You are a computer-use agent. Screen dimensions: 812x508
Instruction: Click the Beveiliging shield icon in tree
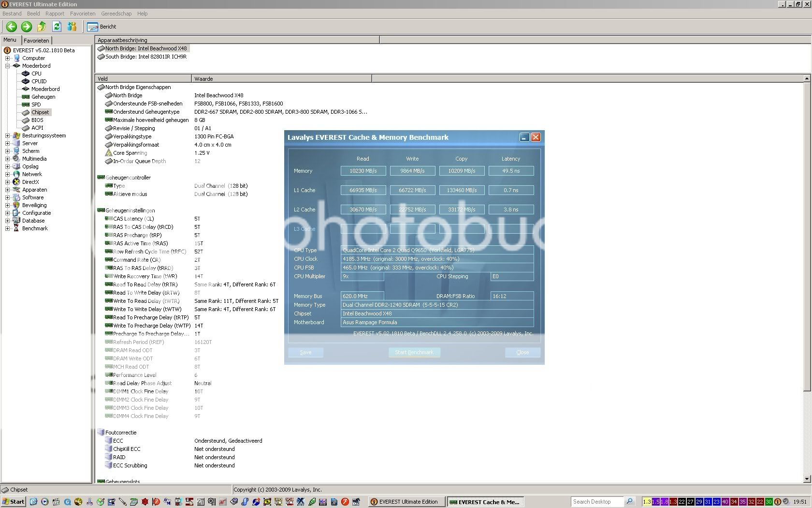pyautogui.click(x=16, y=205)
